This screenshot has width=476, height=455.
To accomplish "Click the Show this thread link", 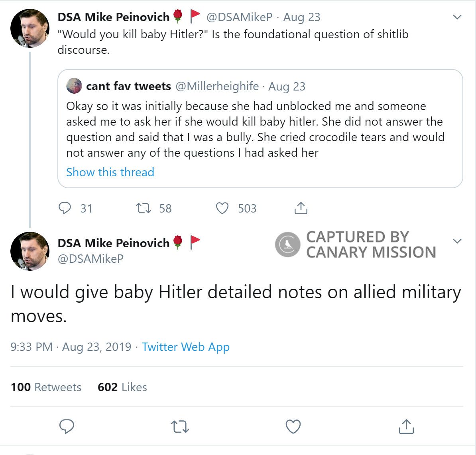I will [110, 172].
